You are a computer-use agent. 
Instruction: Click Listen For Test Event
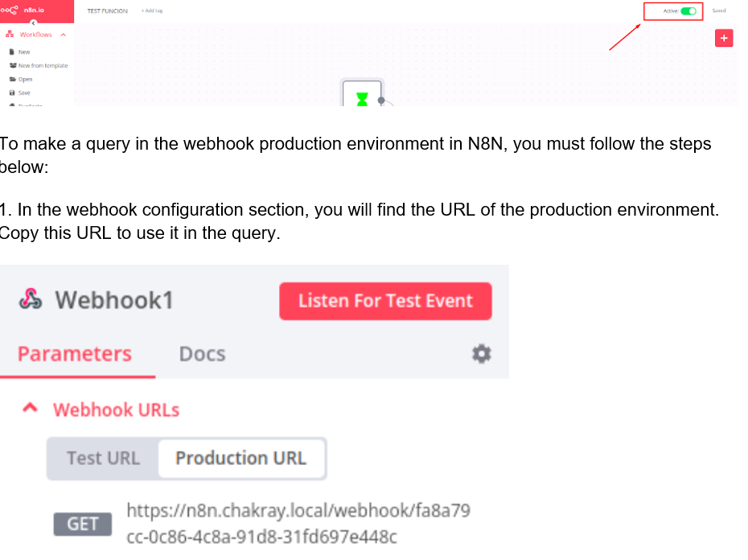pyautogui.click(x=384, y=300)
